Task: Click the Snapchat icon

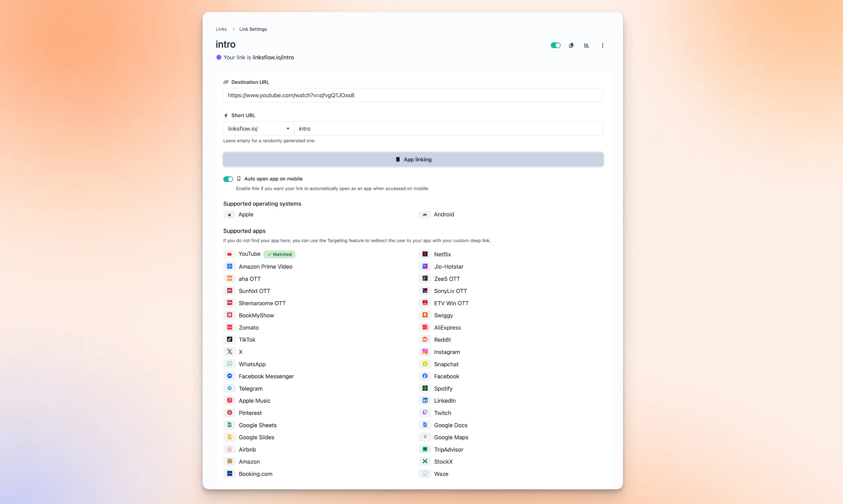Action: click(425, 364)
